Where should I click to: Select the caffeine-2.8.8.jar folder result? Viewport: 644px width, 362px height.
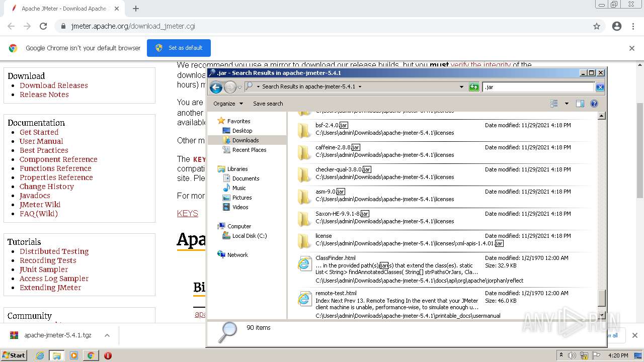[x=443, y=152]
